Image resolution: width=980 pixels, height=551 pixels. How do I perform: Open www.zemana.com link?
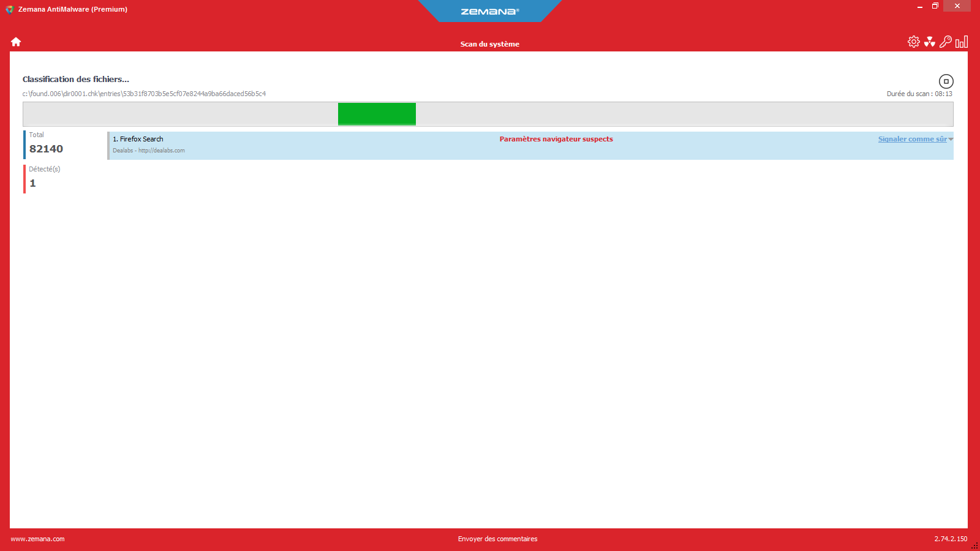coord(37,539)
